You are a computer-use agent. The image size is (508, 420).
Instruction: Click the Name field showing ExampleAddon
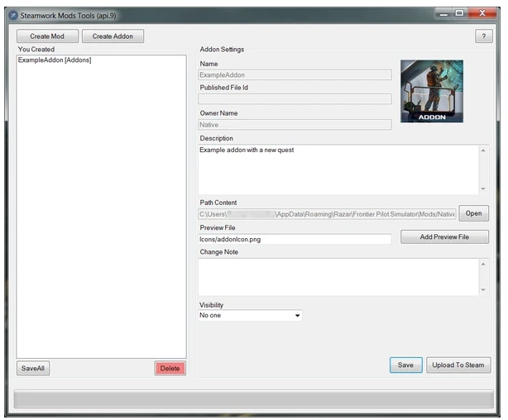click(295, 74)
